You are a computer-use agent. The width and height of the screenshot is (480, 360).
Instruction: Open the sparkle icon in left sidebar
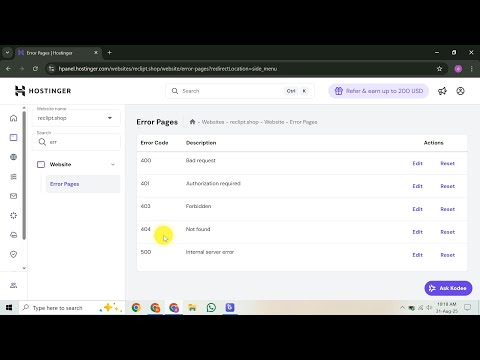(13, 215)
